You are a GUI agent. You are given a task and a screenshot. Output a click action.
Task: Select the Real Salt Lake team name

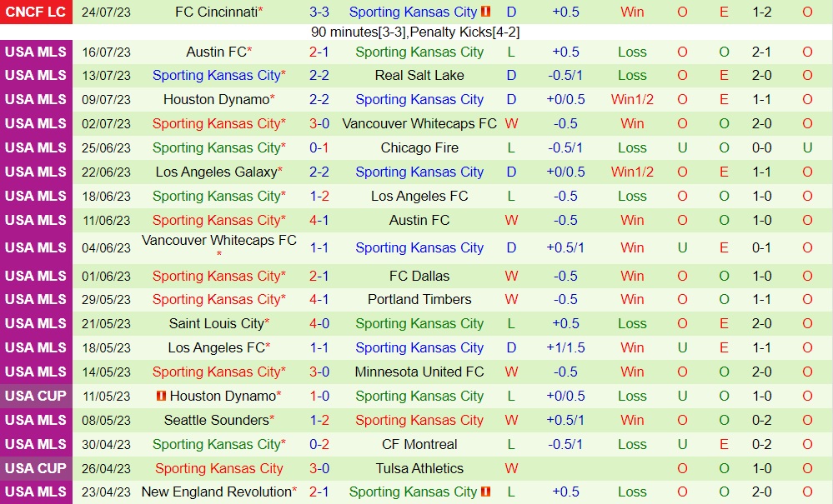419,75
